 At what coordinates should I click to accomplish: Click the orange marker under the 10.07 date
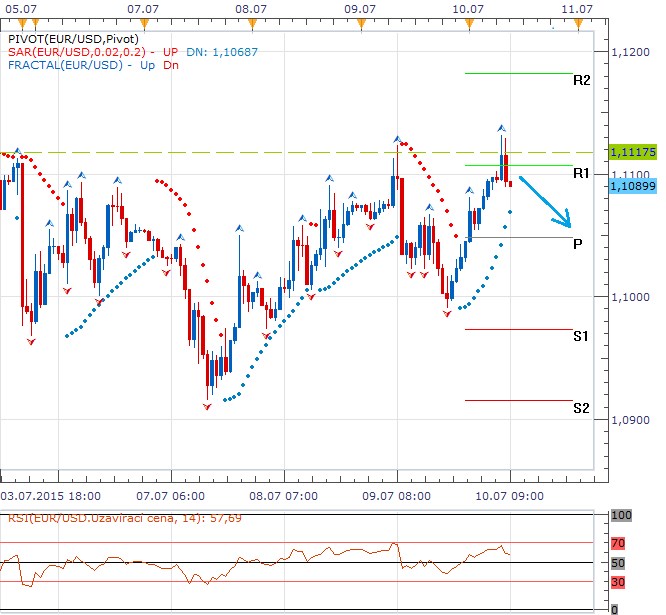tap(469, 25)
